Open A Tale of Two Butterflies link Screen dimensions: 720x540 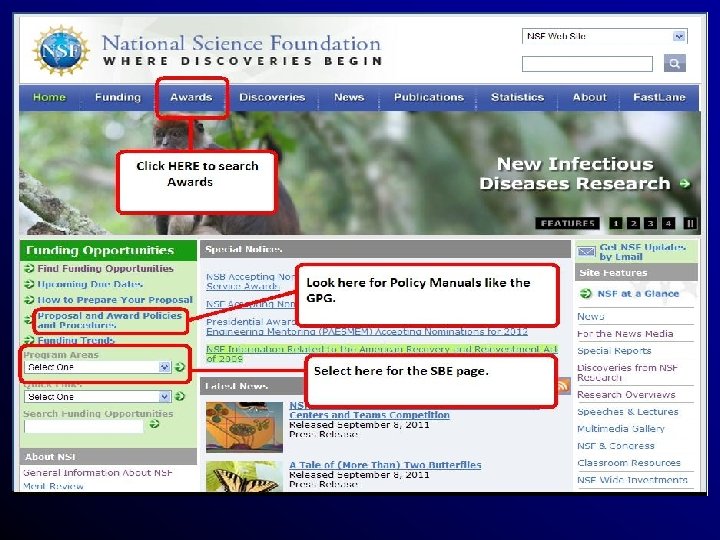(x=385, y=465)
